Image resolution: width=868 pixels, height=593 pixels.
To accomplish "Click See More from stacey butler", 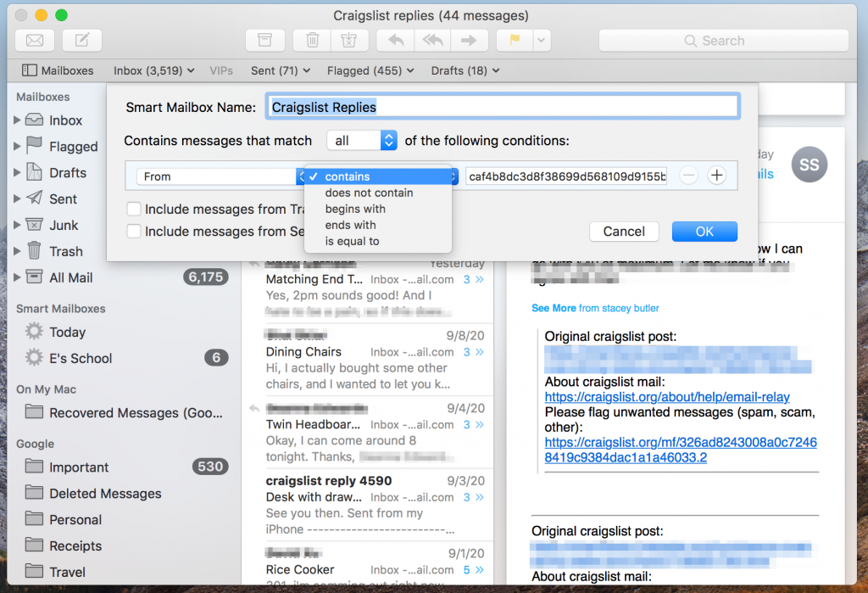I will pos(595,308).
